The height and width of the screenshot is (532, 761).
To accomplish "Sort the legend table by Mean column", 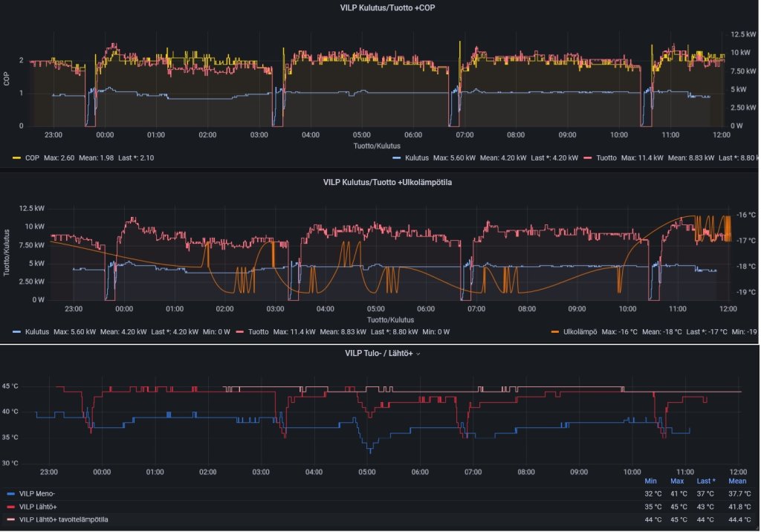I will pos(736,481).
